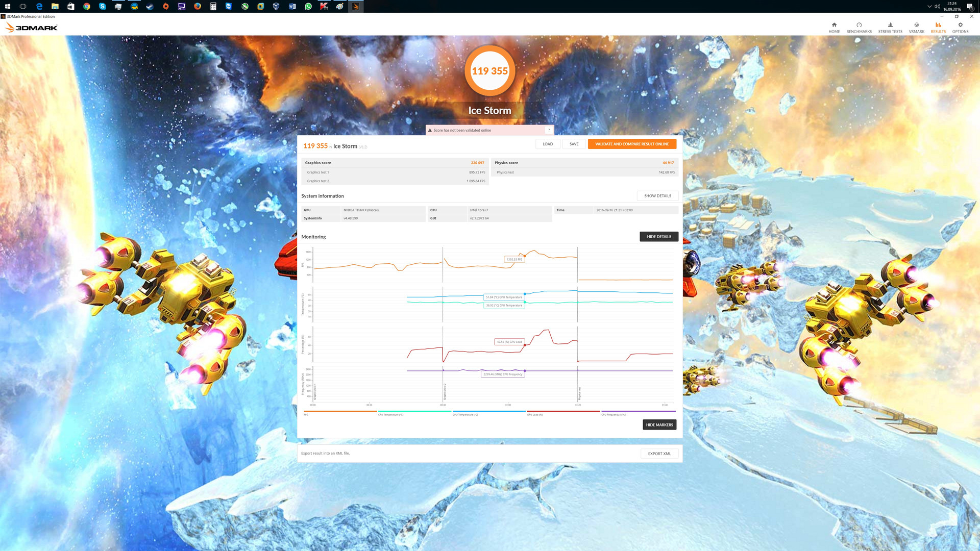The height and width of the screenshot is (551, 980).
Task: Open Origin from the taskbar
Action: click(x=166, y=6)
